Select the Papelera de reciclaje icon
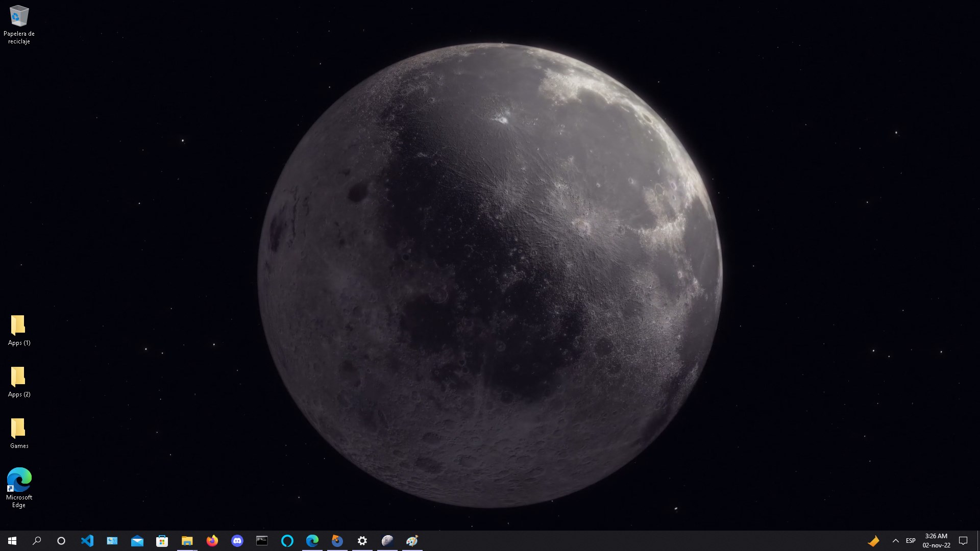The width and height of the screenshot is (980, 551). pos(19,23)
